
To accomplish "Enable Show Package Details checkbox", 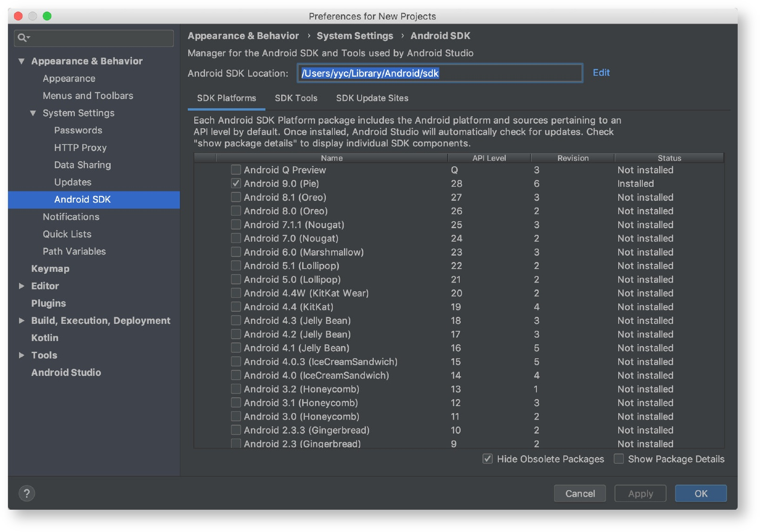I will pos(619,459).
